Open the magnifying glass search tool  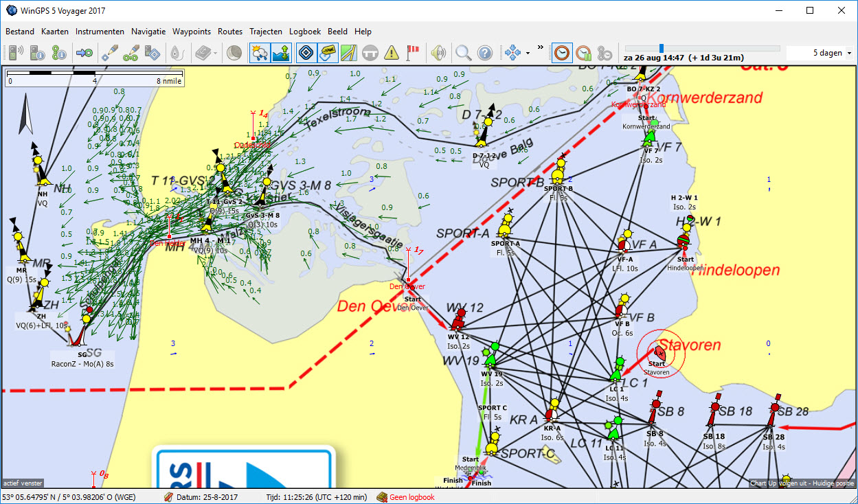pyautogui.click(x=464, y=52)
